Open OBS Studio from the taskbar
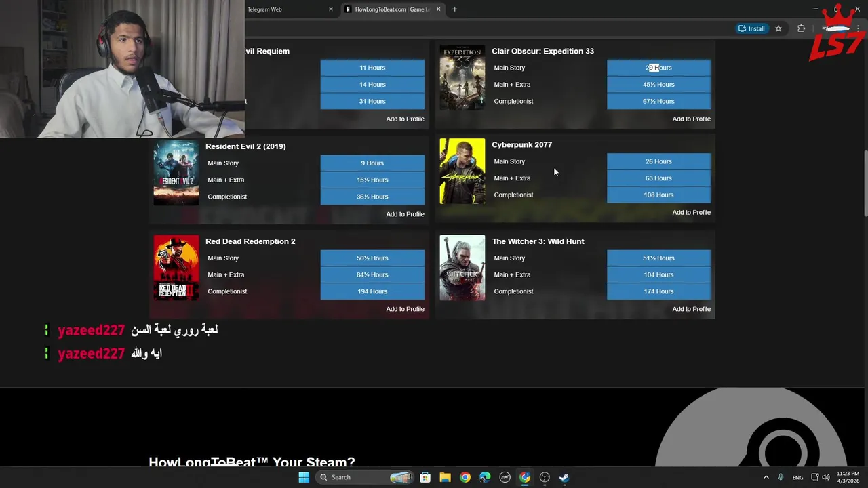868x488 pixels. point(545,477)
